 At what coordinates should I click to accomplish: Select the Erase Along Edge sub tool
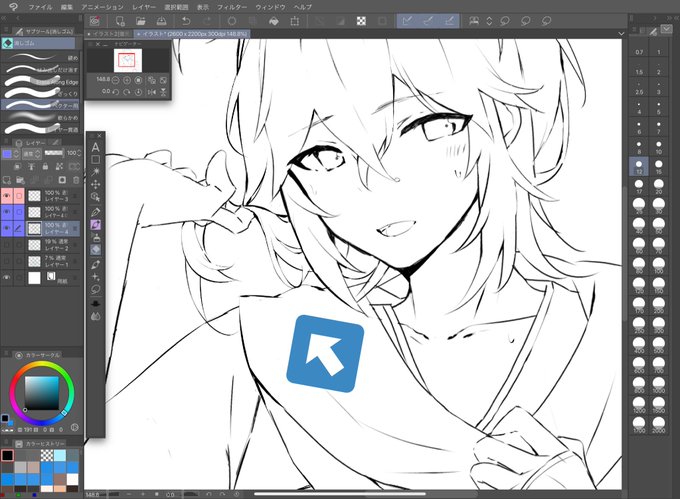41,82
